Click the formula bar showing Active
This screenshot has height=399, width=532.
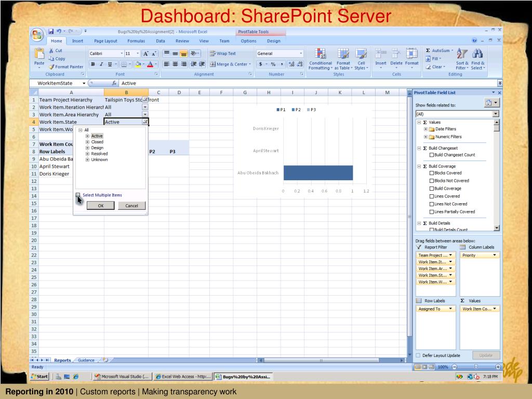pos(309,83)
